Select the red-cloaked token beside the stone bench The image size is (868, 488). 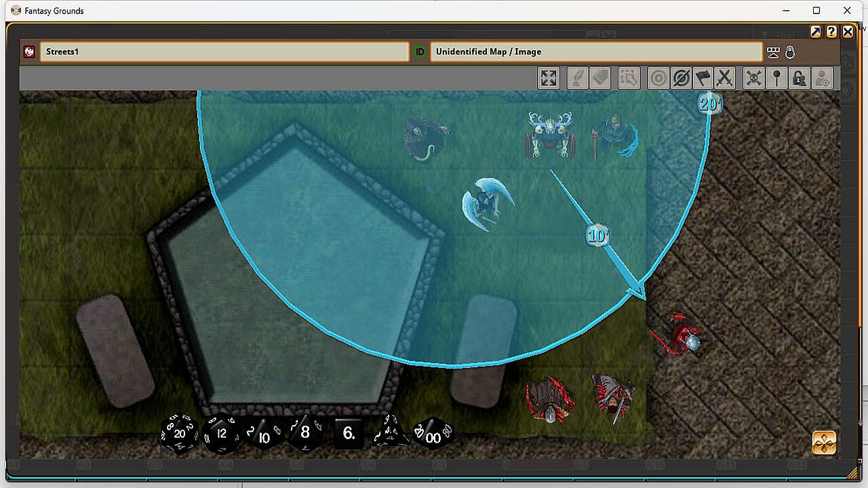[550, 400]
